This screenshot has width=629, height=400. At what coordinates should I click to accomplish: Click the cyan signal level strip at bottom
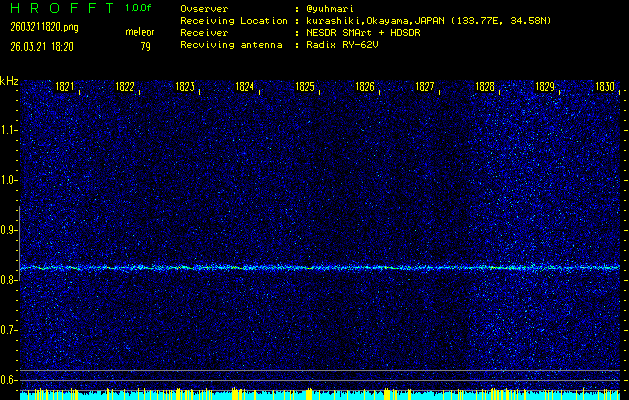320,395
